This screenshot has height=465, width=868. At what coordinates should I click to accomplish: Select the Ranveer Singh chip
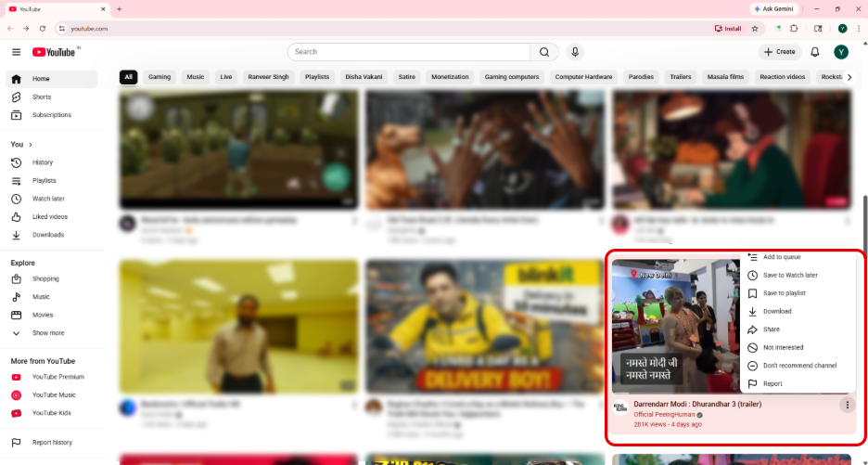pos(269,77)
